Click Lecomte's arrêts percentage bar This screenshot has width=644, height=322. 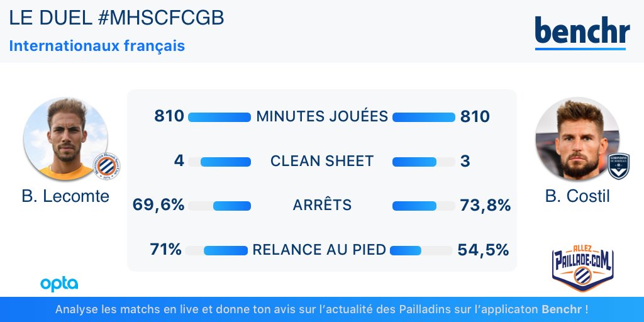(219, 206)
